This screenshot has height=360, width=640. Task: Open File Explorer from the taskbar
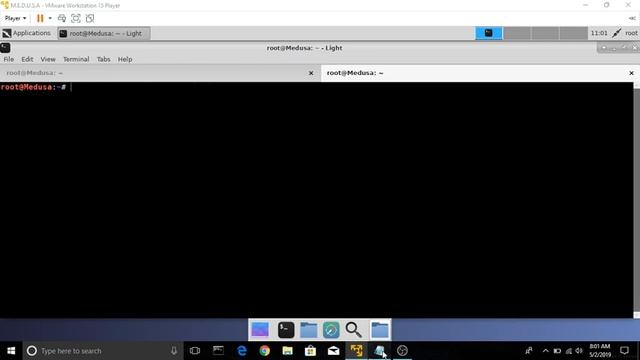tap(287, 351)
